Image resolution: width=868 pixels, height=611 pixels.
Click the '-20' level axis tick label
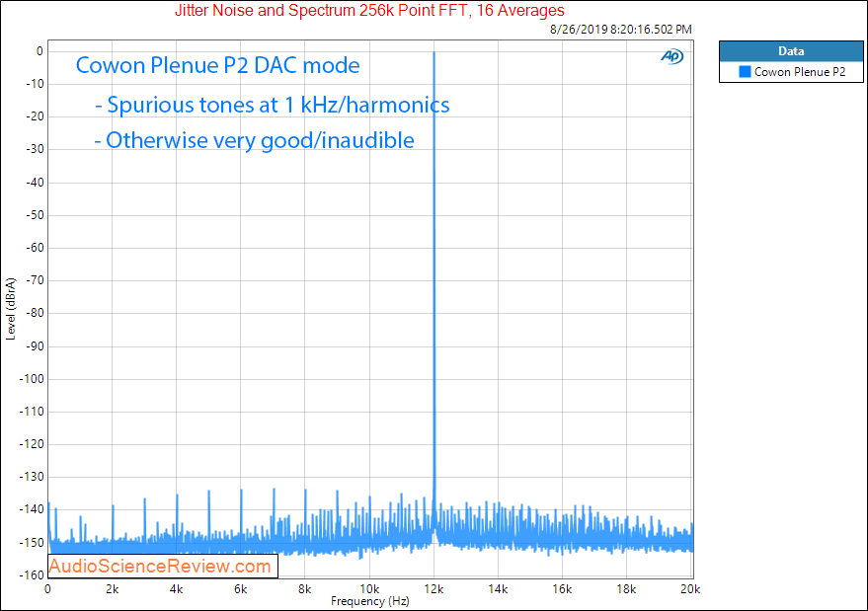coord(35,116)
